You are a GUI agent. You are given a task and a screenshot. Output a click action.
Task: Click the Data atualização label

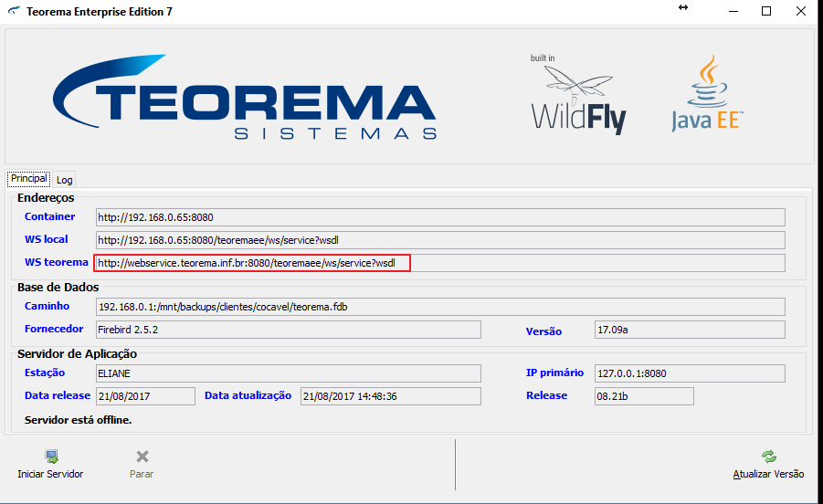248,395
